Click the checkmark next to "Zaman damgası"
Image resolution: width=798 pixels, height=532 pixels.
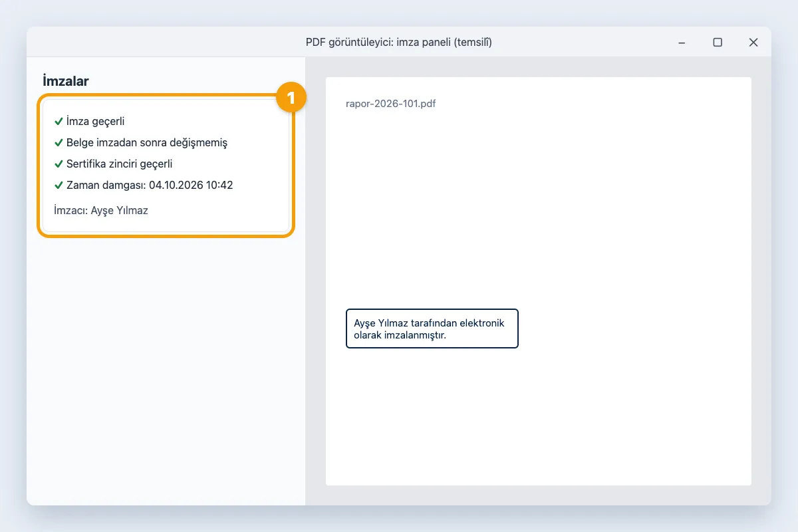coord(59,186)
